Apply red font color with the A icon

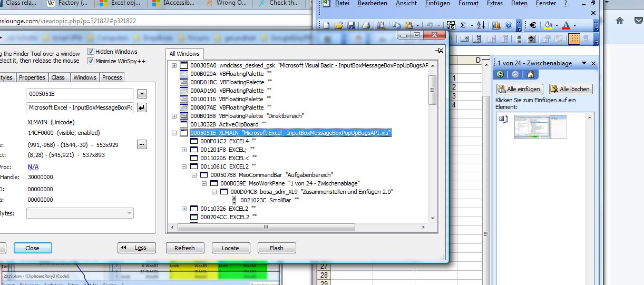[566, 25]
